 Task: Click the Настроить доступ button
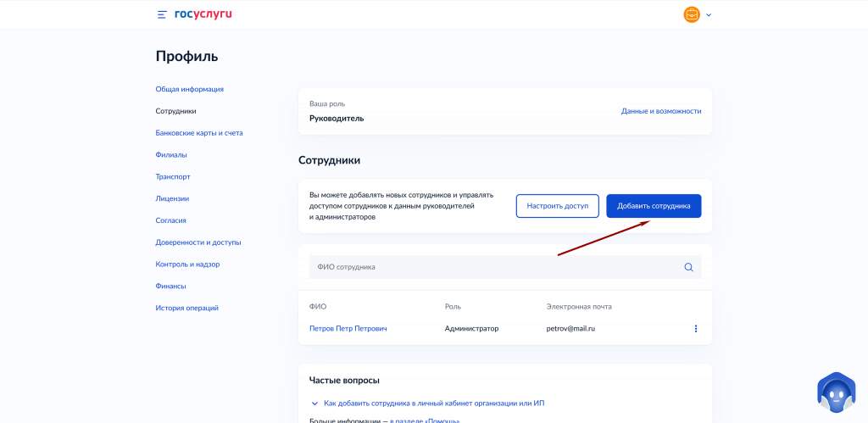(x=557, y=206)
